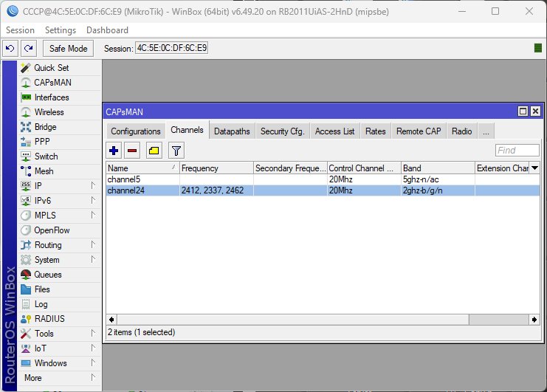
Task: Expand the IoT submenu
Action: [x=93, y=348]
